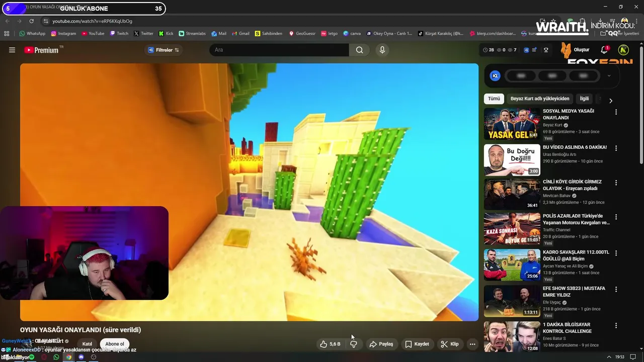Screen dimensions: 644x362
Task: Show system tray hidden icons arrow
Action: pos(609,357)
